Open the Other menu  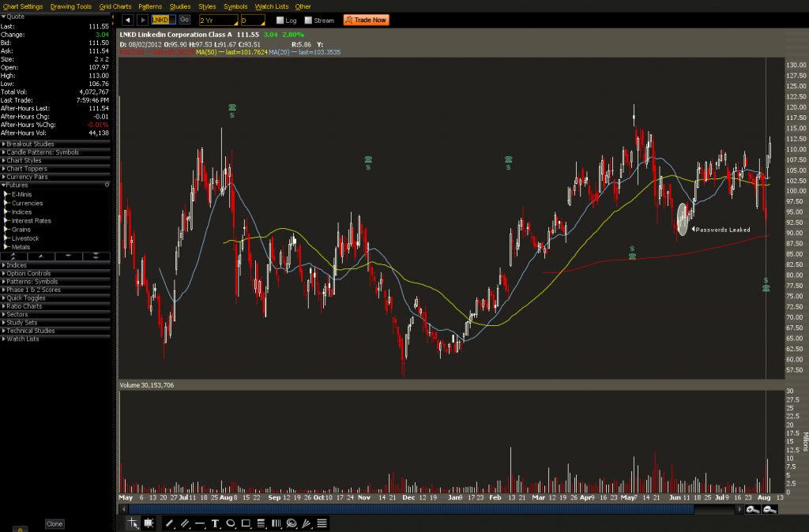click(x=303, y=6)
